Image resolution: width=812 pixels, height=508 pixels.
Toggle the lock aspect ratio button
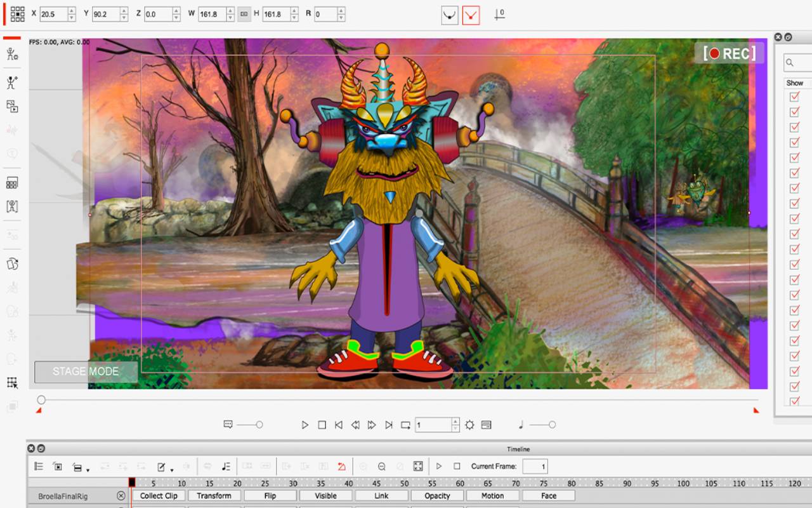tap(244, 14)
